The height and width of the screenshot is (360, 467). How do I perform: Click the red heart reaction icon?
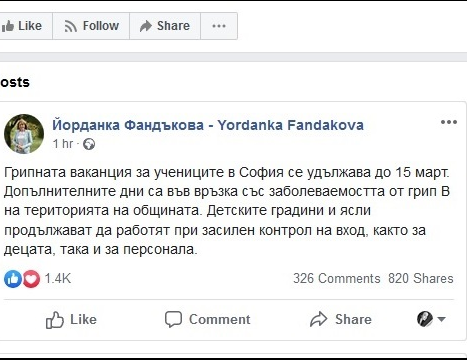tap(31, 279)
